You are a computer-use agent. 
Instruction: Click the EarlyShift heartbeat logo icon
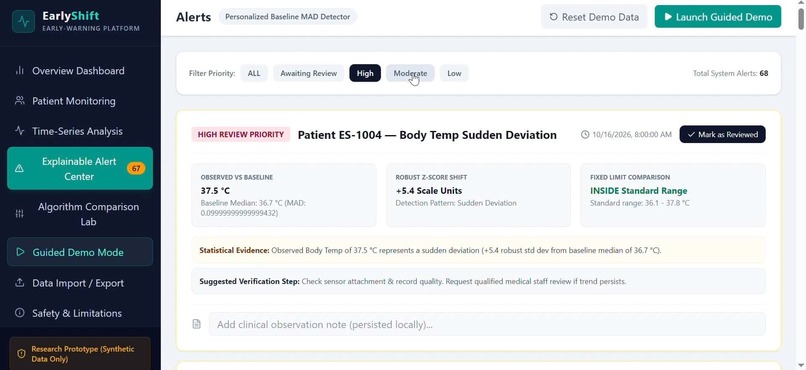point(23,22)
